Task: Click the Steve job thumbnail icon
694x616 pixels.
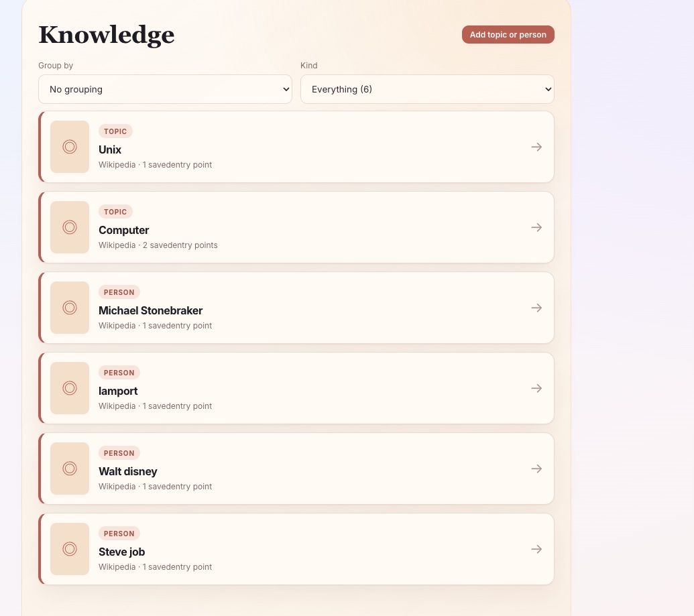Action: (70, 549)
